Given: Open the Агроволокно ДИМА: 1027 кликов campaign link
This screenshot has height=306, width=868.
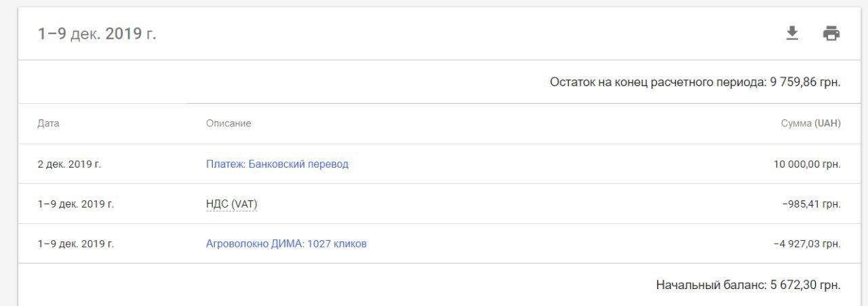Looking at the screenshot, I should [286, 244].
